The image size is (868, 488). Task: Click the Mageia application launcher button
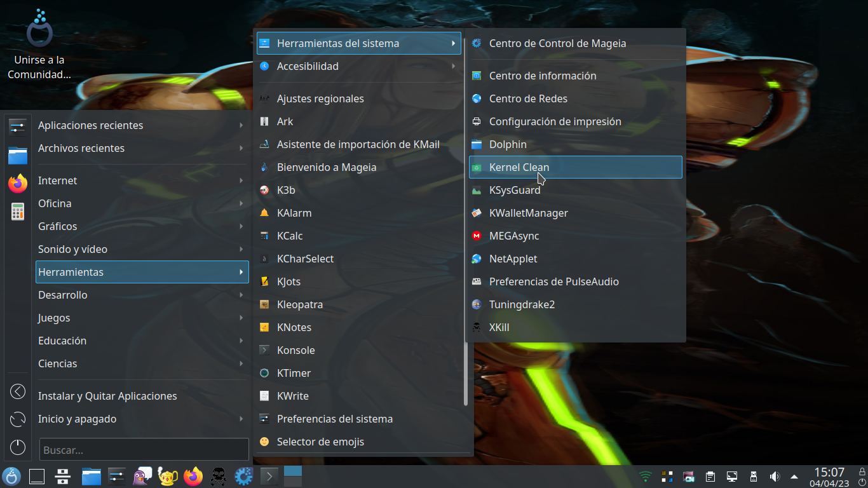(12, 476)
